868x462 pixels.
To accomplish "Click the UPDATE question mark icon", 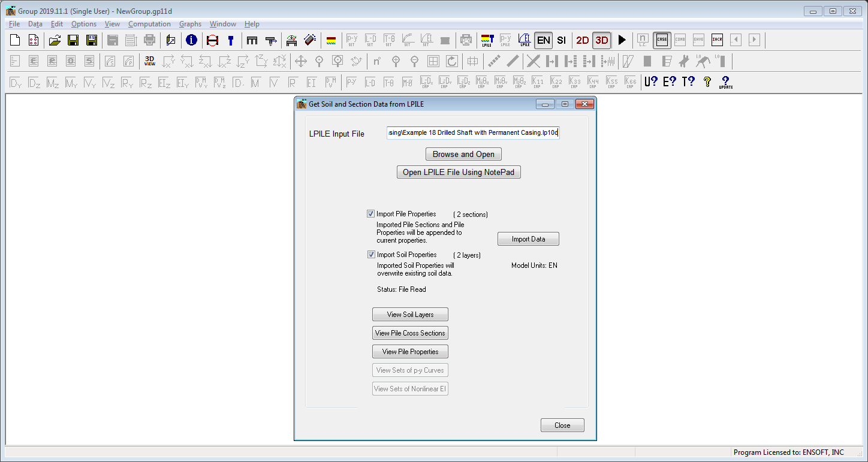I will 725,80.
